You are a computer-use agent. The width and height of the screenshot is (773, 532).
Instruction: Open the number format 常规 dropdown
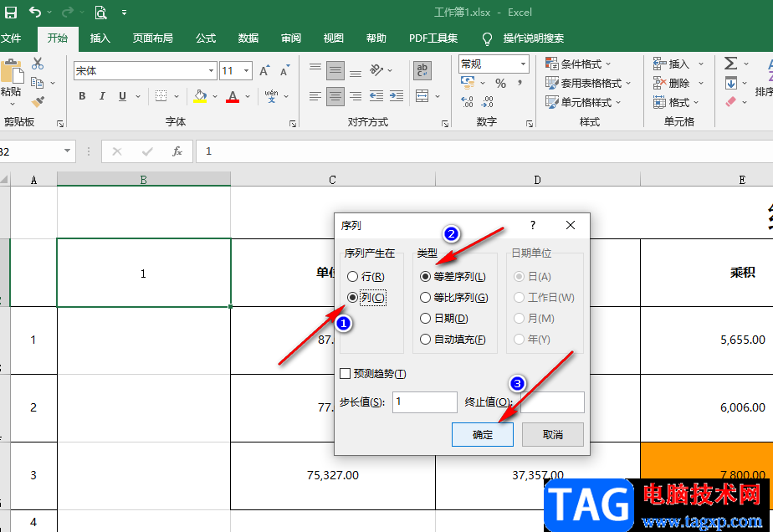click(x=523, y=64)
